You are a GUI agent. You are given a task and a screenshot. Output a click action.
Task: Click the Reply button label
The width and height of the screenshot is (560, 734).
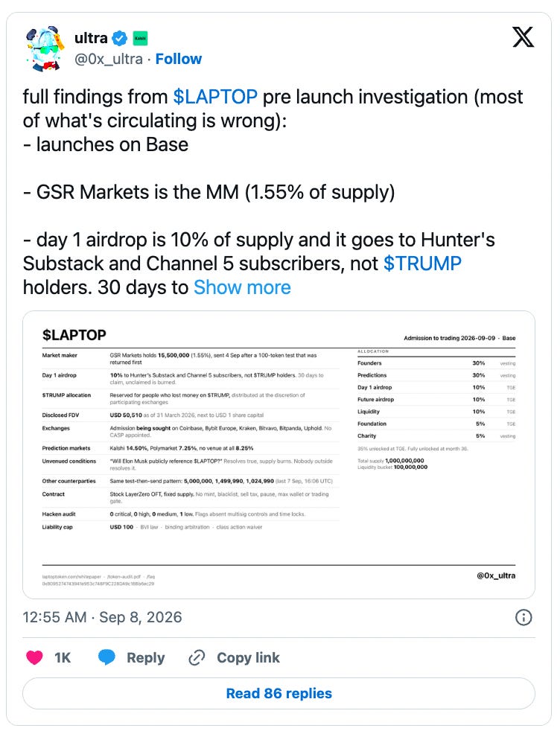point(146,658)
